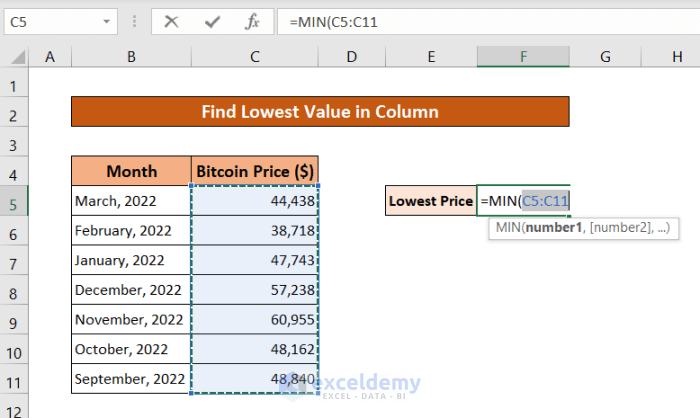Select the December, 2022 cell
The image size is (700, 418).
point(131,291)
